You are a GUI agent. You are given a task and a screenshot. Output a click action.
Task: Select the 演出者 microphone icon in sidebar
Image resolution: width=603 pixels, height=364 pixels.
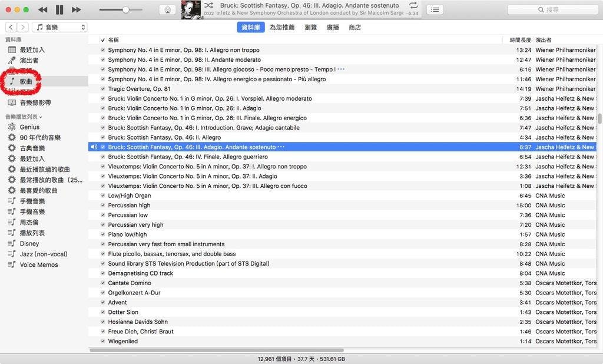coord(12,60)
